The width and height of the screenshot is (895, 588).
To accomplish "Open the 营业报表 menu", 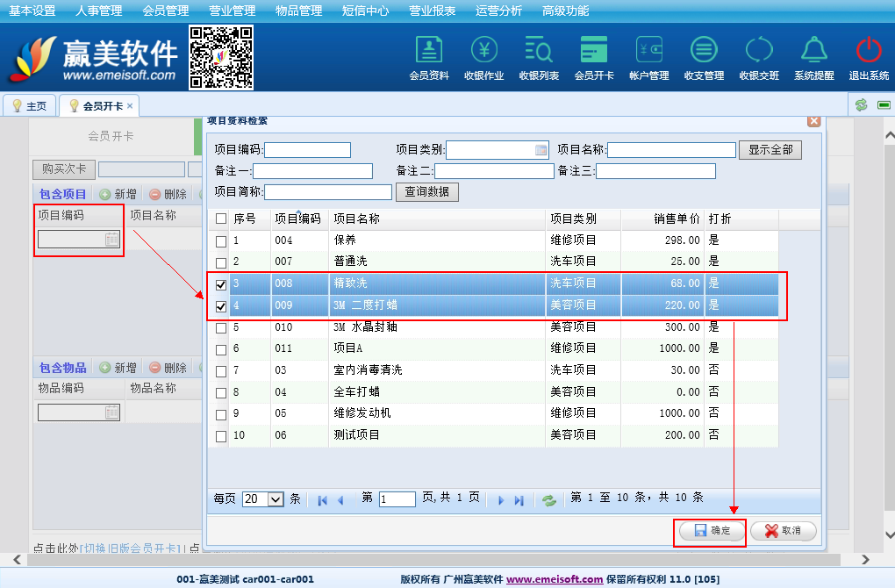I will click(x=432, y=11).
